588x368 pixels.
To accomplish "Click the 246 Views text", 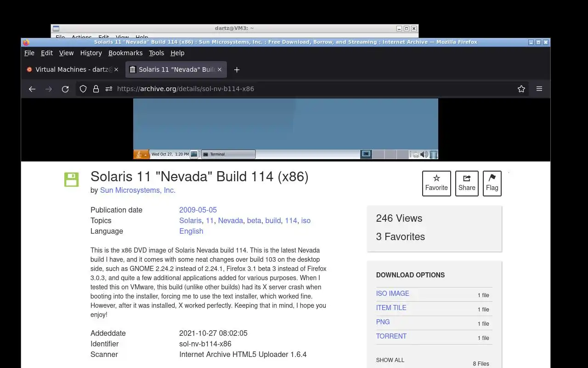I will click(x=399, y=218).
